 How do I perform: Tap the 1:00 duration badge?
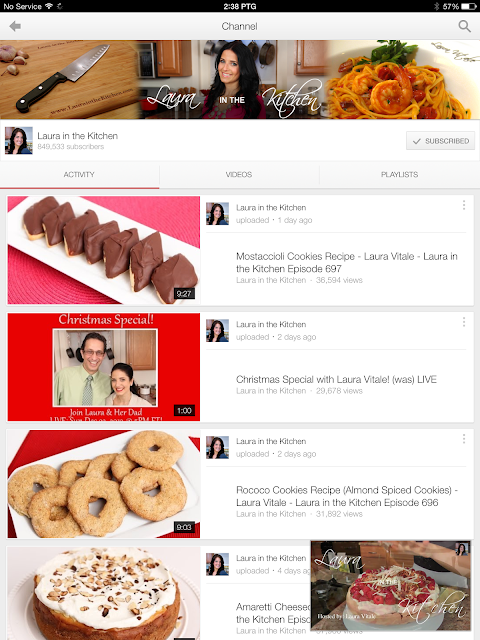[184, 410]
